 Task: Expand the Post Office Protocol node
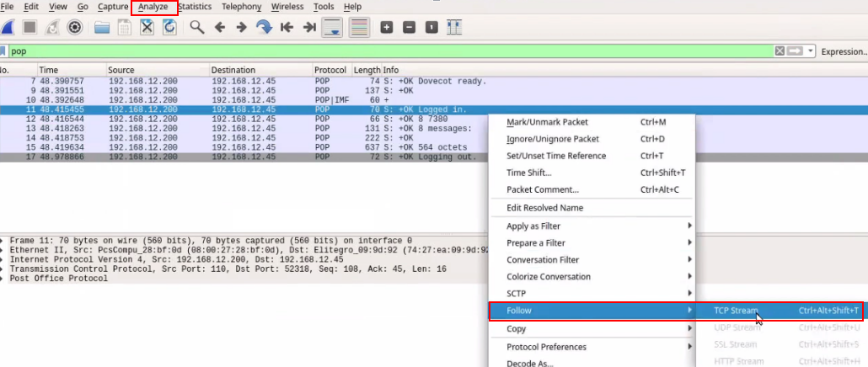click(x=3, y=279)
